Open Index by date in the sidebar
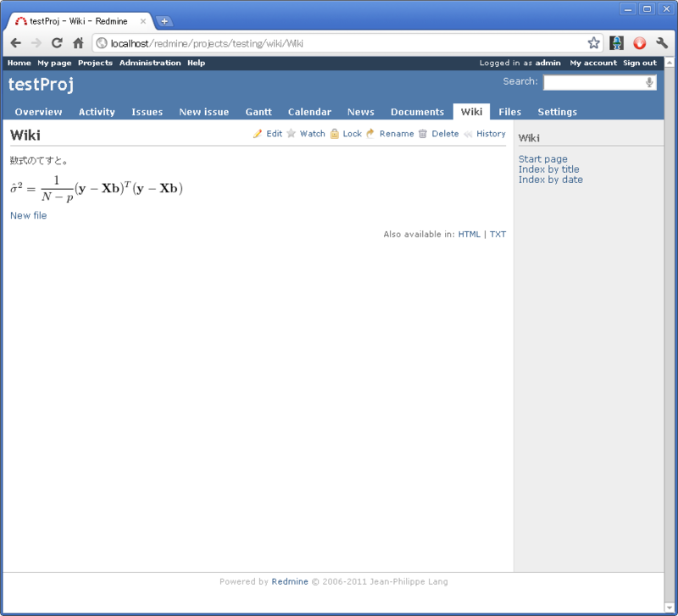This screenshot has width=678, height=616. pyautogui.click(x=550, y=180)
